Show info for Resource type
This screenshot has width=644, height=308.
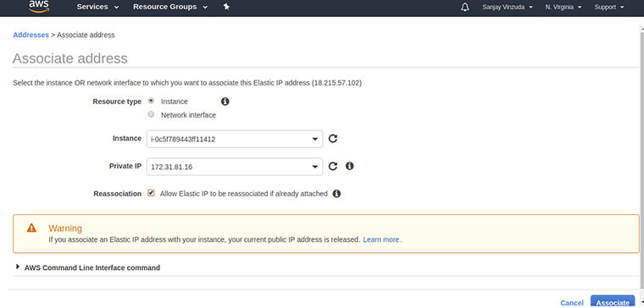click(225, 102)
